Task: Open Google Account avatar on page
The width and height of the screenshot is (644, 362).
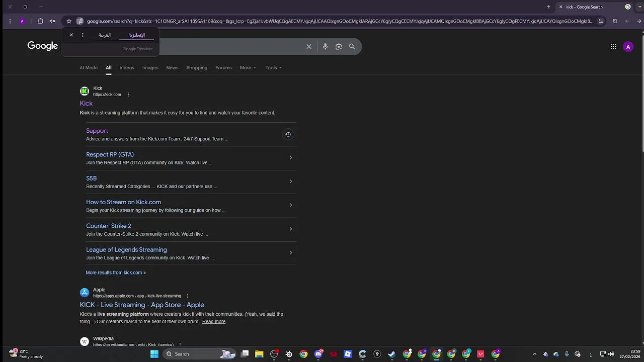Action: tap(628, 47)
